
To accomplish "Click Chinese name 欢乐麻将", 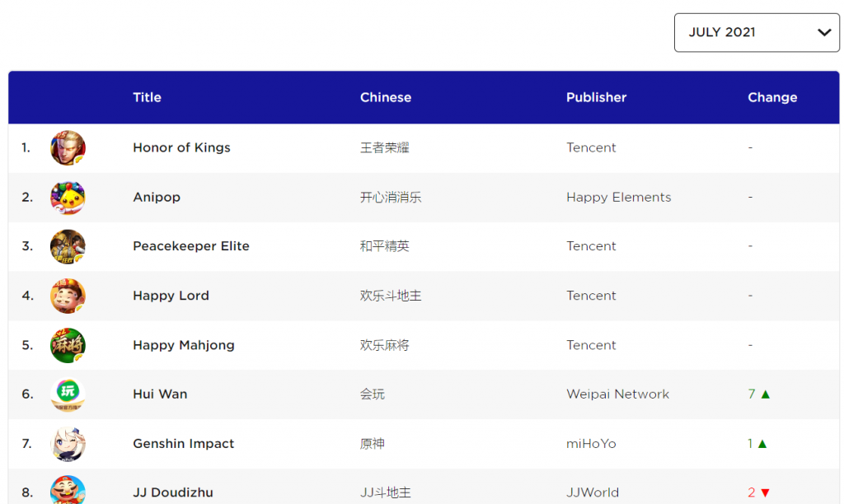I will [x=385, y=345].
